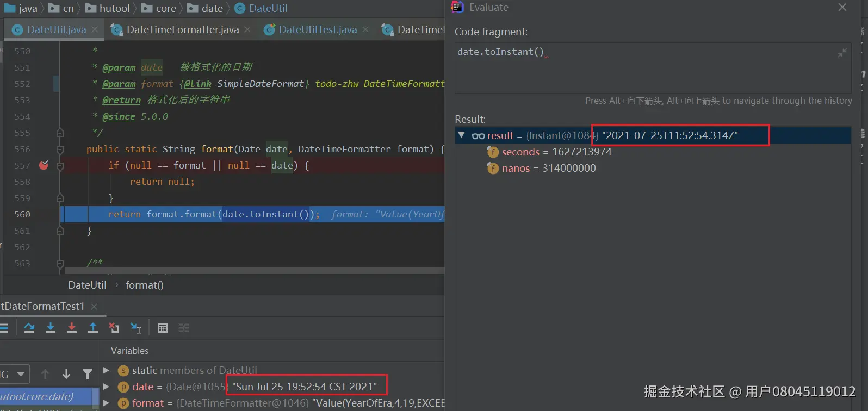Click the Run to Cursor icon
The width and height of the screenshot is (868, 411).
click(136, 328)
